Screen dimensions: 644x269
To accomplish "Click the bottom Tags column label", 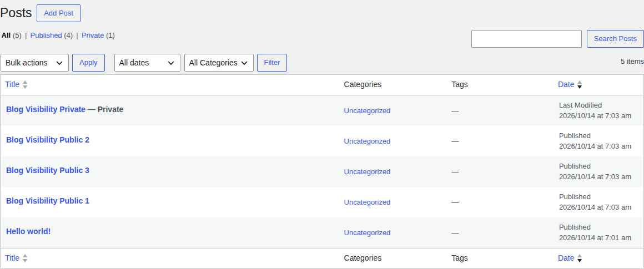I will tap(460, 258).
